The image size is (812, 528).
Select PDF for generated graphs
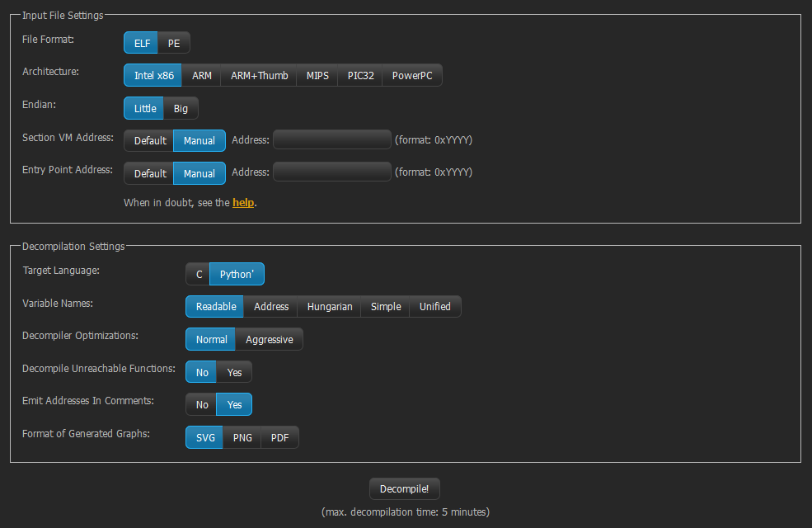279,438
